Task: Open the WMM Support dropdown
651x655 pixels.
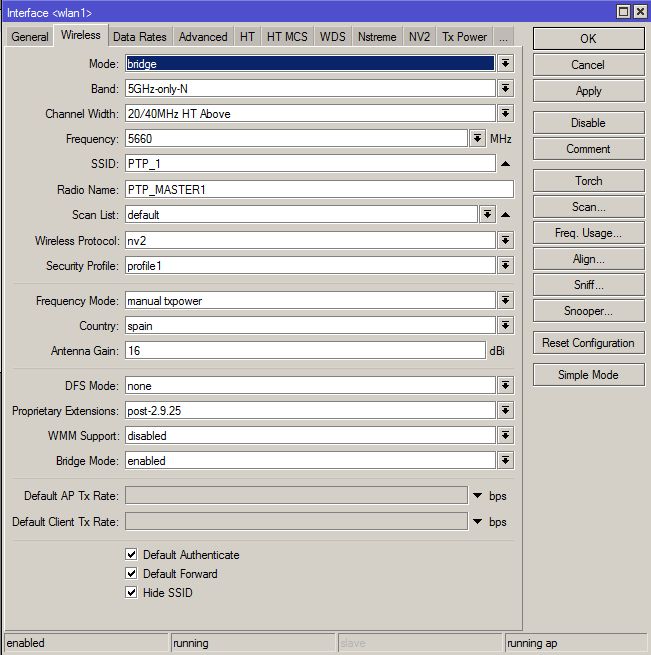Action: pos(505,436)
